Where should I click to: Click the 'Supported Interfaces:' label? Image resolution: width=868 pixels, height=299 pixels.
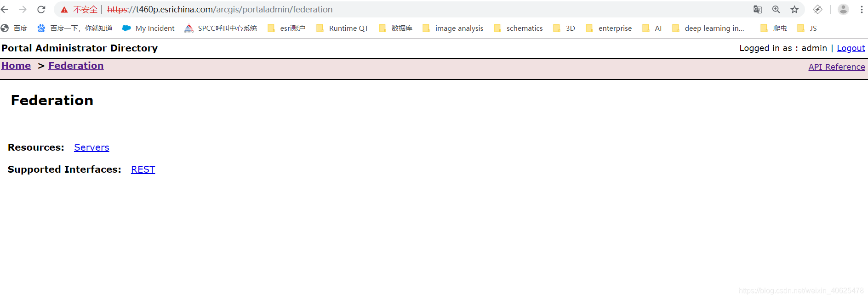(64, 169)
